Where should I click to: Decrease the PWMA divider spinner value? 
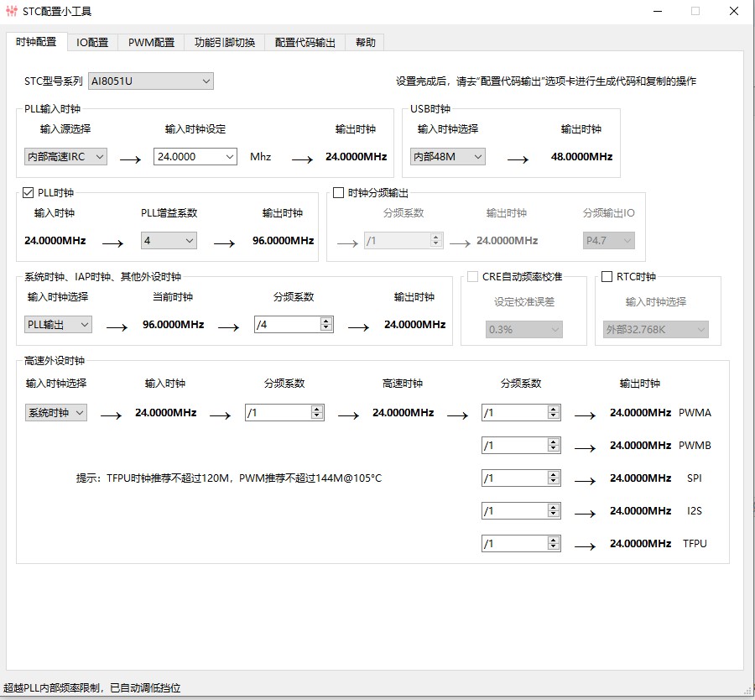553,416
